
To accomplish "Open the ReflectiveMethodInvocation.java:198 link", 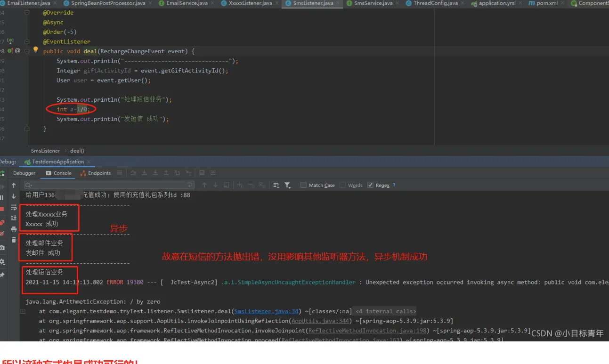I will pyautogui.click(x=367, y=331).
